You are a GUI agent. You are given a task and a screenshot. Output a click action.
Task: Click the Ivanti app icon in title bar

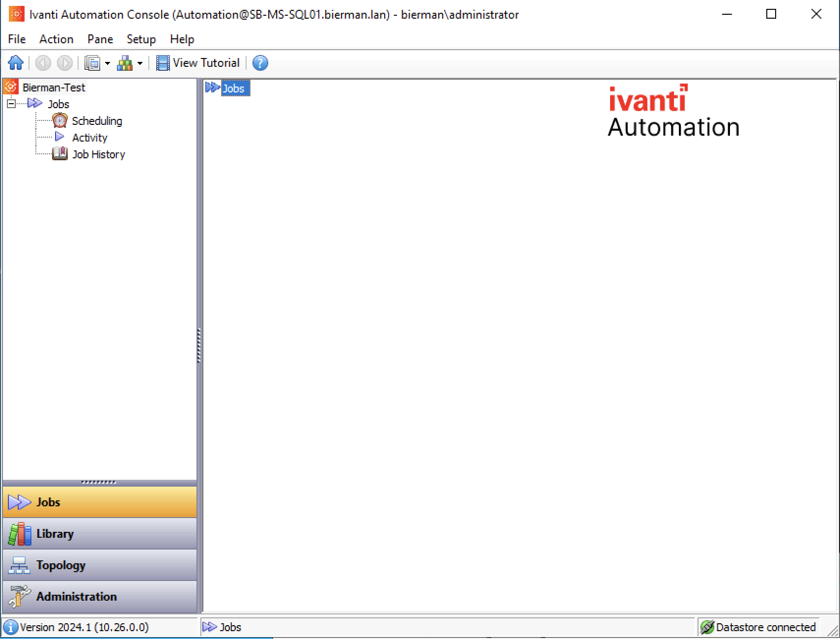[x=16, y=14]
